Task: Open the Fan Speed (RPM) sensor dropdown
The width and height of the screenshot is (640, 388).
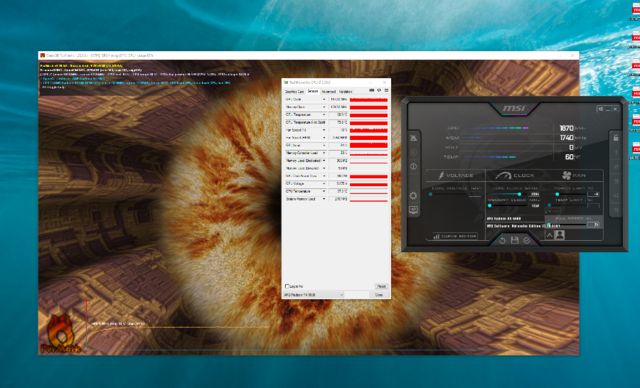Action: tap(324, 137)
